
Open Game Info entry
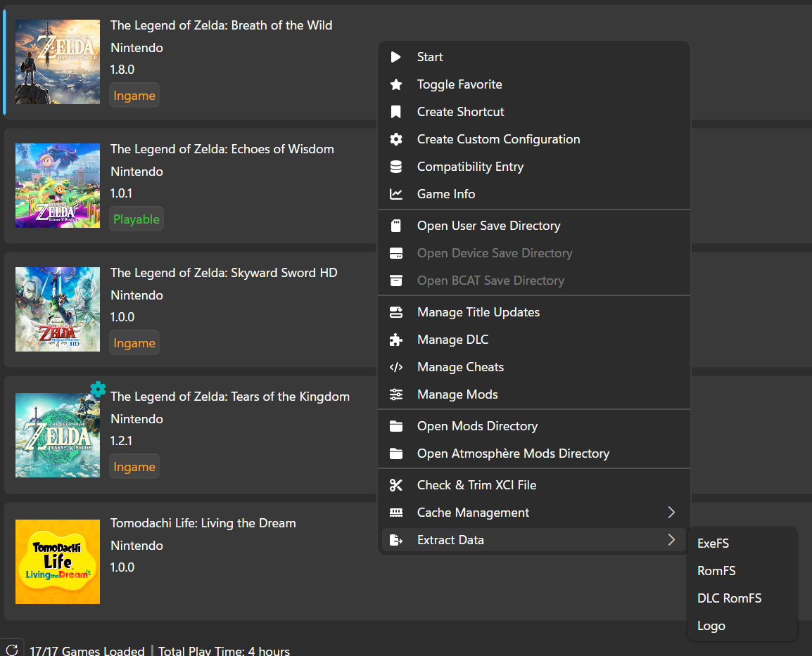coord(534,194)
